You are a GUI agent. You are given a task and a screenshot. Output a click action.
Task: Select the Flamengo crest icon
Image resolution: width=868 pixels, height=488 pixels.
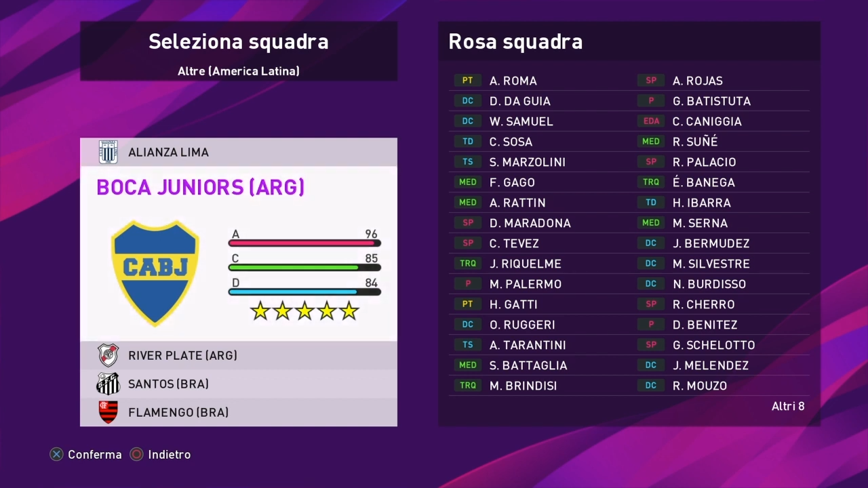point(108,412)
